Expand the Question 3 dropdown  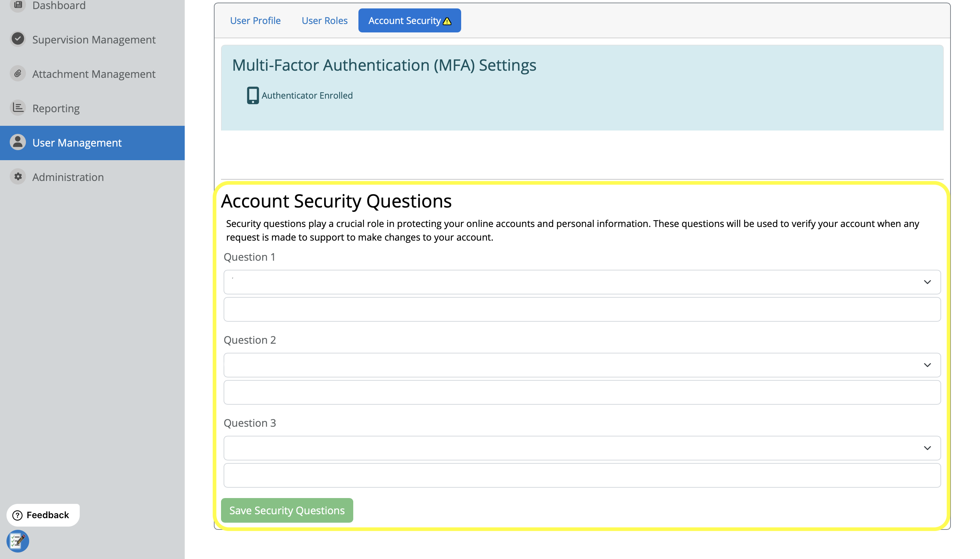582,448
